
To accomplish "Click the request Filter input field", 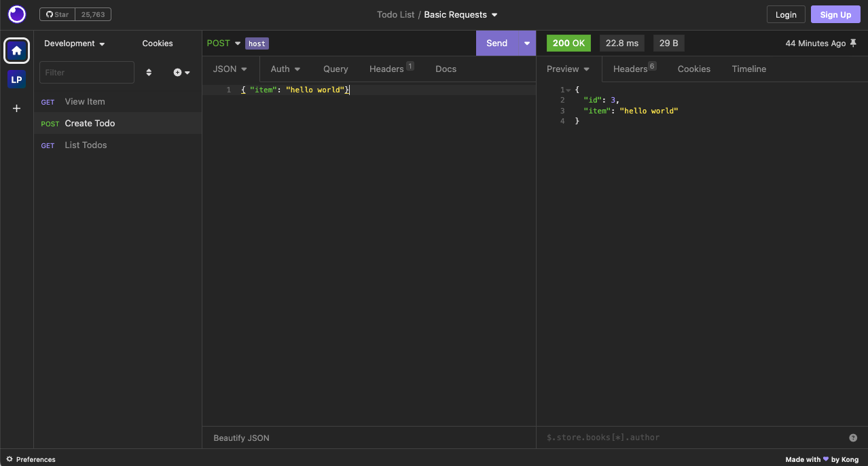I will tap(87, 73).
